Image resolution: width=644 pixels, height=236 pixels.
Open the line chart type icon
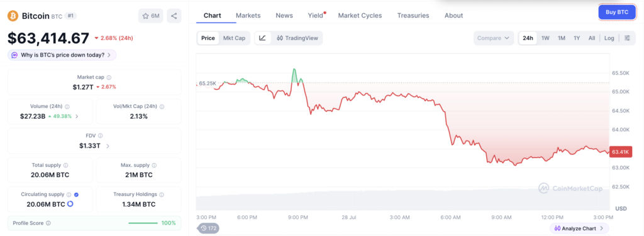tap(262, 38)
